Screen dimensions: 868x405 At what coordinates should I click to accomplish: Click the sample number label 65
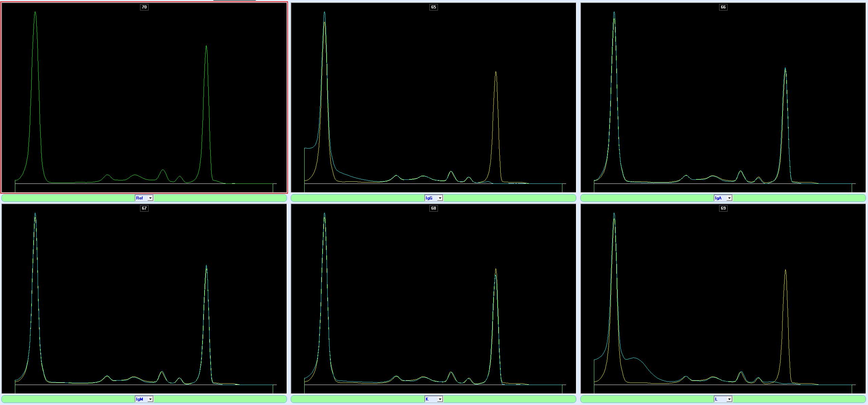pos(433,7)
